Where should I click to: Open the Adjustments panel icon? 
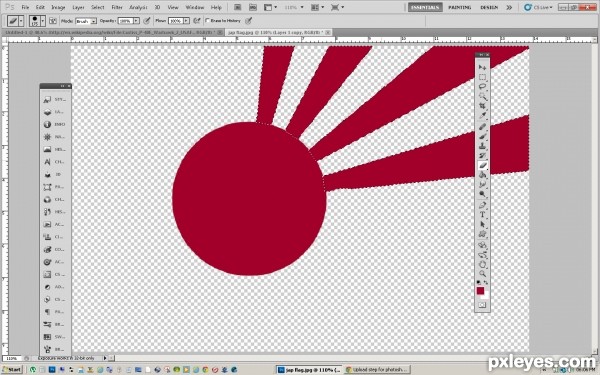[x=47, y=287]
